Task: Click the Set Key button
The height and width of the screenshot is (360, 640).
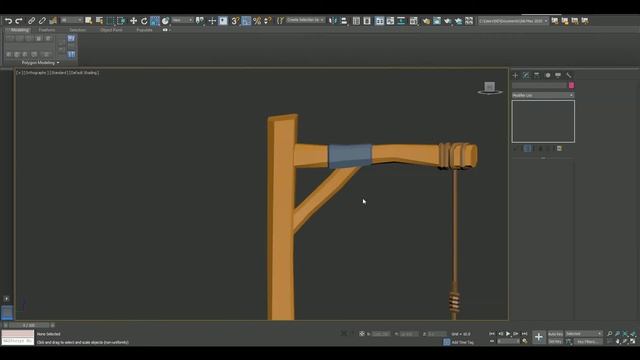Action: click(555, 341)
